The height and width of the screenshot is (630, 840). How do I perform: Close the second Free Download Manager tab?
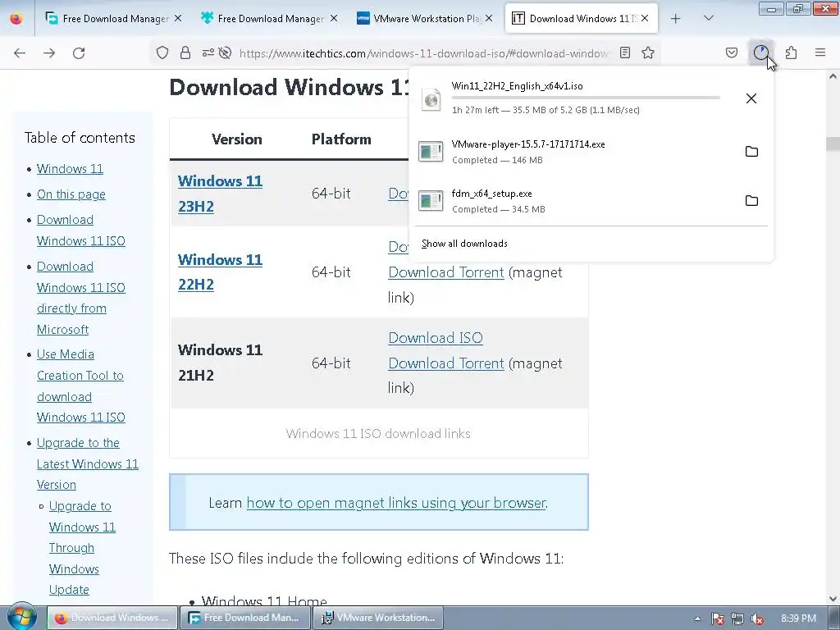coord(333,18)
